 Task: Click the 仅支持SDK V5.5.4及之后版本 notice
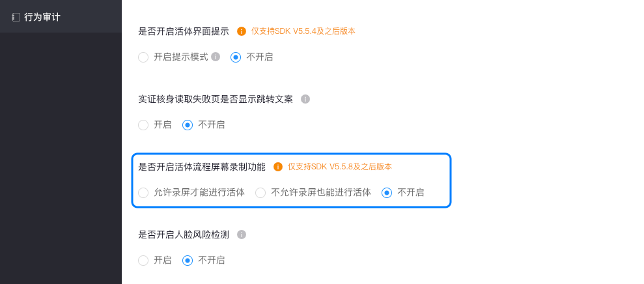pos(303,31)
